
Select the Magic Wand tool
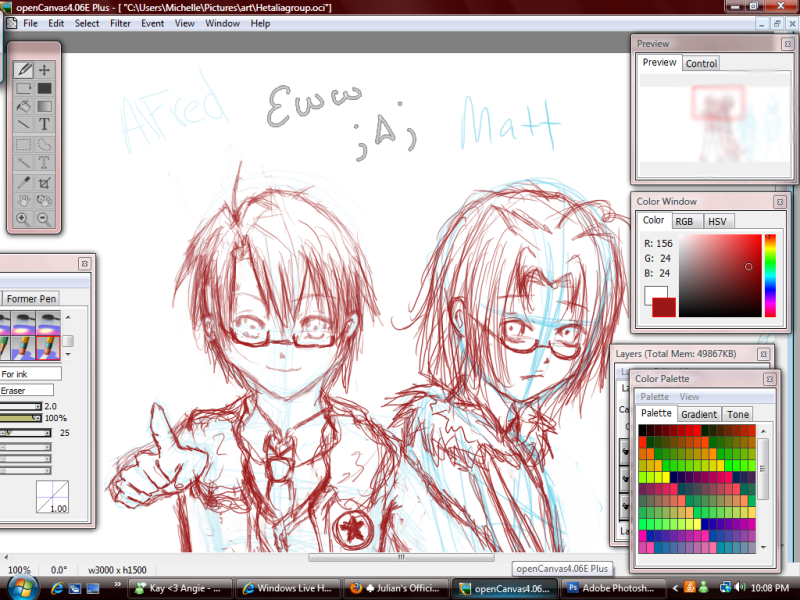pyautogui.click(x=23, y=163)
